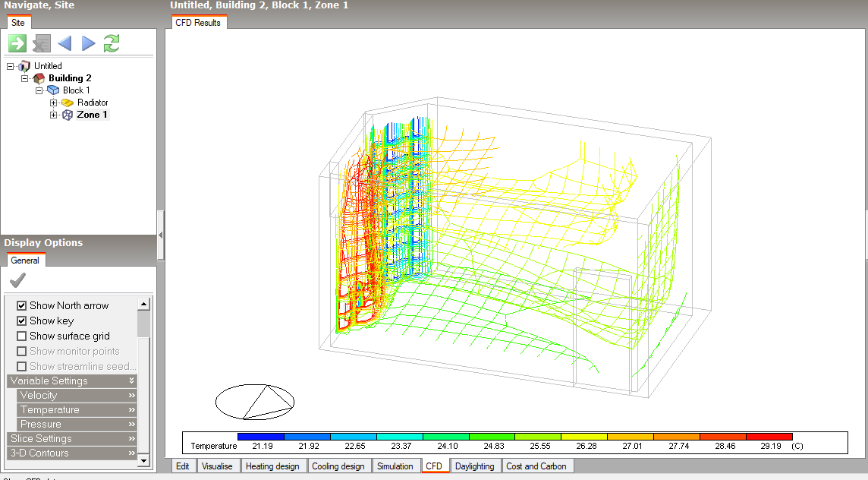Switch to the Heating design tab
This screenshot has height=480, width=868.
pos(272,466)
